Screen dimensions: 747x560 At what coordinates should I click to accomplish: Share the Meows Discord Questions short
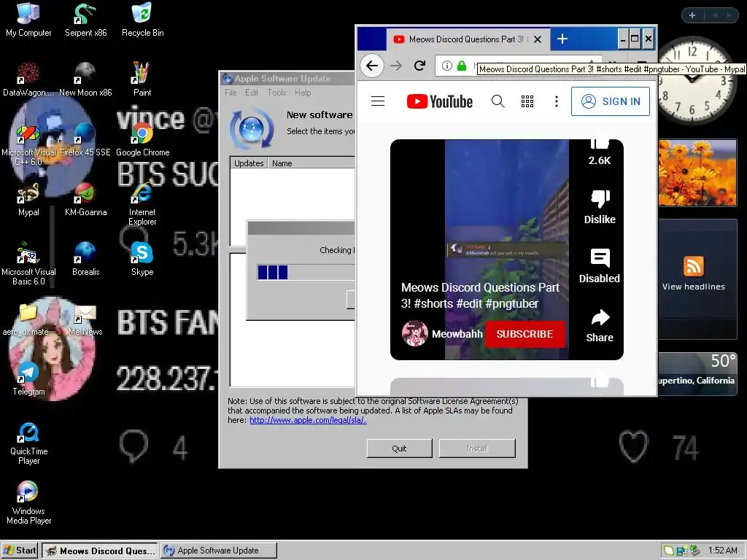[x=600, y=326]
